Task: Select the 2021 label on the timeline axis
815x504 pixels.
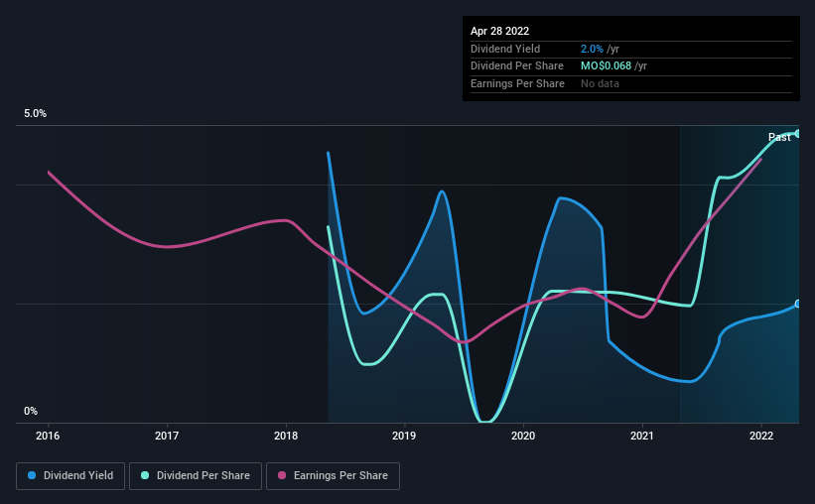Action: coord(642,436)
